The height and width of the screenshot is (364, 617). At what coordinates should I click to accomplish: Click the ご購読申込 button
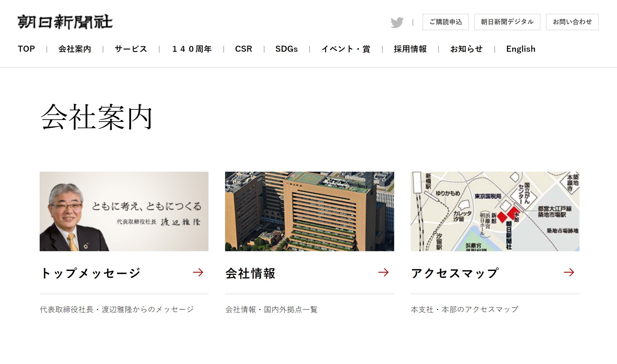pyautogui.click(x=446, y=22)
